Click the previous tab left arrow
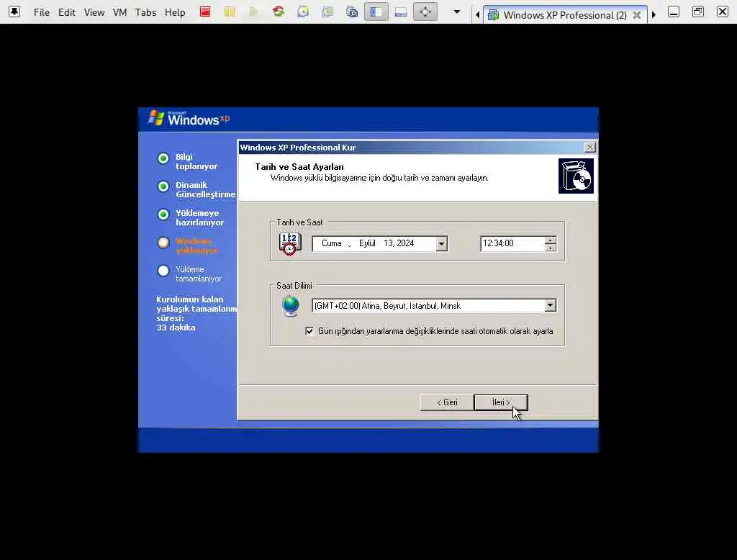The width and height of the screenshot is (737, 560). coord(478,15)
